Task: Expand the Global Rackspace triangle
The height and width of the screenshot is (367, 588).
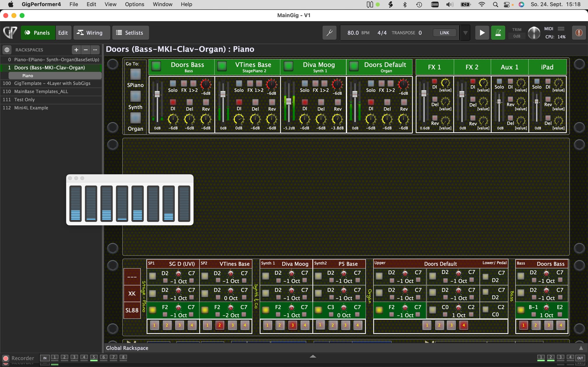Action: pyautogui.click(x=581, y=348)
